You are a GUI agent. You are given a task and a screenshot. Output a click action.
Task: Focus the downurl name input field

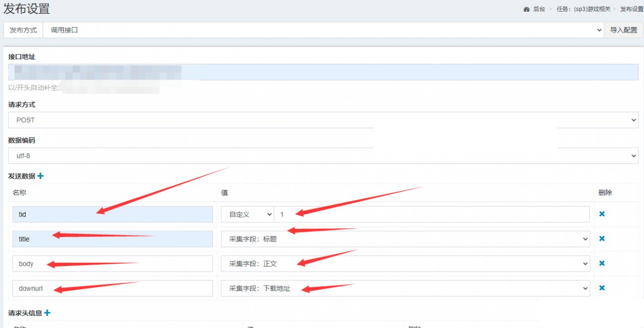113,288
